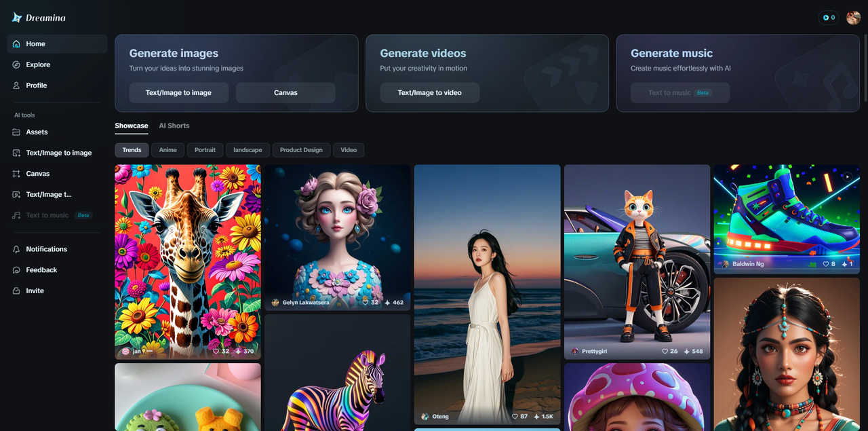Open the Invite menu item
The height and width of the screenshot is (431, 868).
(58, 291)
